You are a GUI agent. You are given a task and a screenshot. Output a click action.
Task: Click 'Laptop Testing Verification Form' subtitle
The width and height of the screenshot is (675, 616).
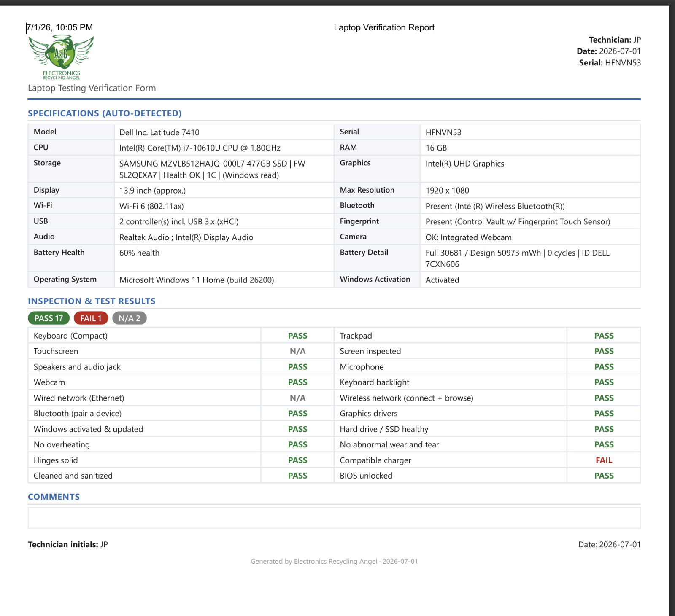[x=92, y=88]
